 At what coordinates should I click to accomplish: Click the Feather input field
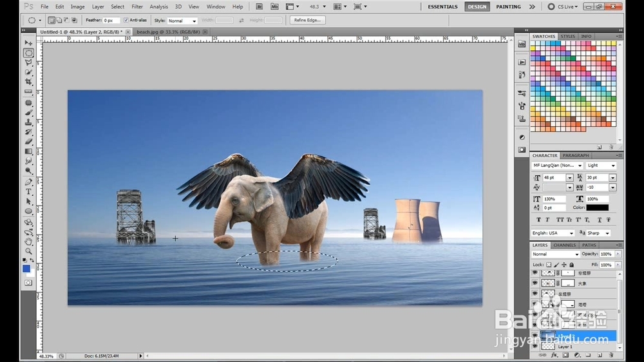click(111, 20)
